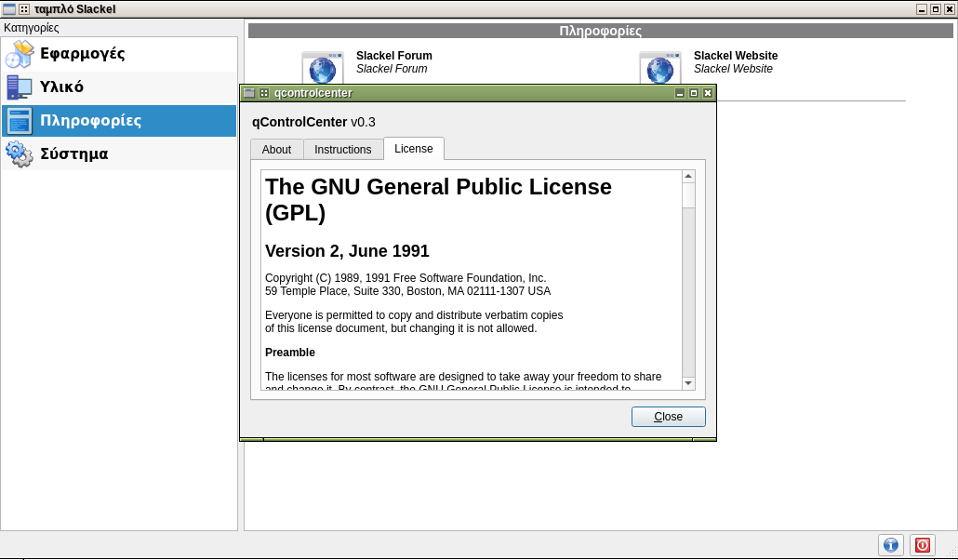Minimize the ταμπλό Slackel window
Viewport: 958px width, 560px height.
tap(922, 9)
